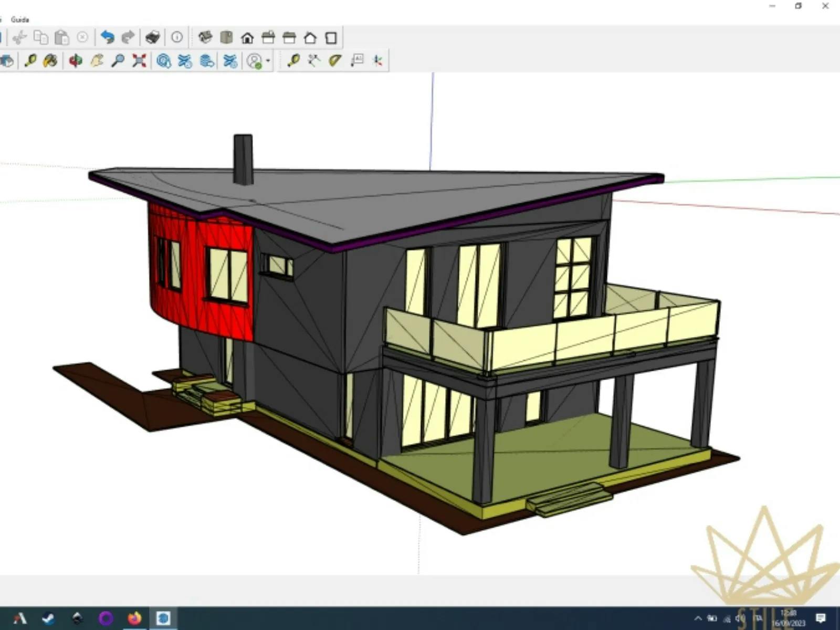This screenshot has height=630, width=840.
Task: Click the Zoom Extents icon
Action: click(139, 61)
